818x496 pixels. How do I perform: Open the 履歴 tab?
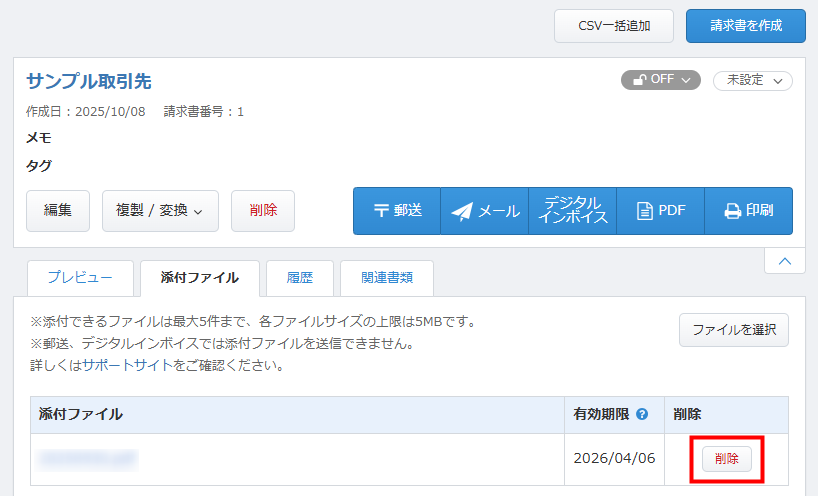click(300, 278)
